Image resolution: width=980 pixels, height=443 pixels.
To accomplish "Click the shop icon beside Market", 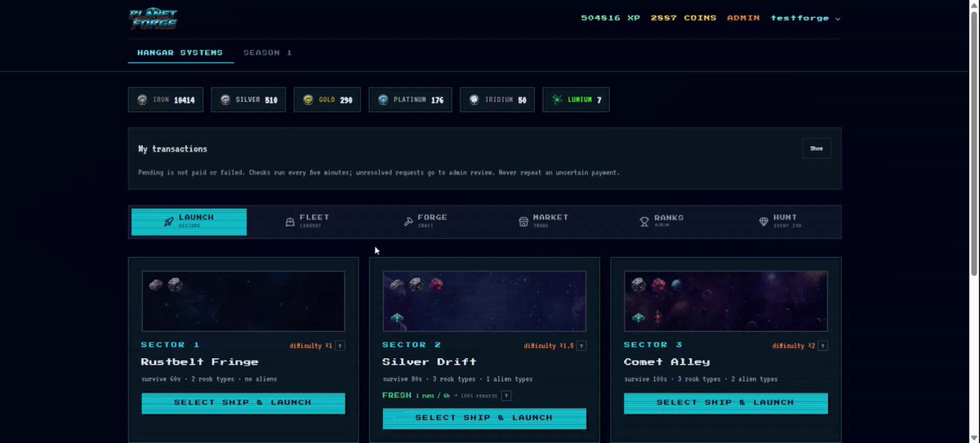I will click(523, 221).
